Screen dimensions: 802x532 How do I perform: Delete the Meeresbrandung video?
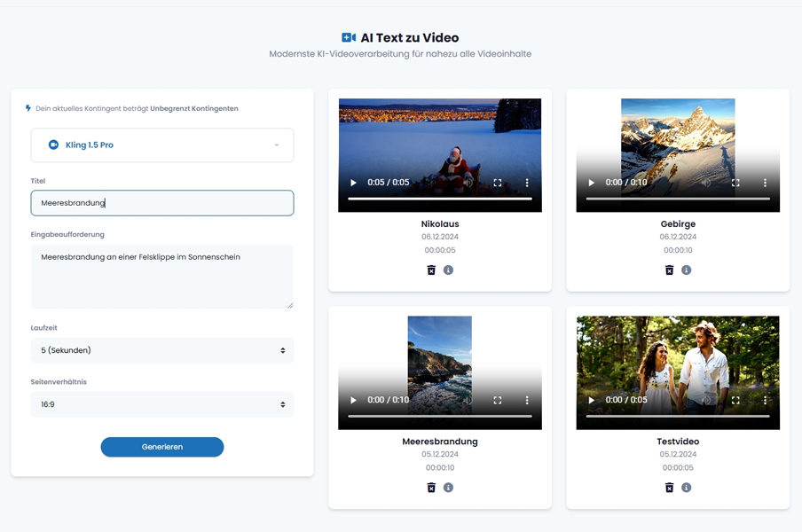pyautogui.click(x=431, y=487)
